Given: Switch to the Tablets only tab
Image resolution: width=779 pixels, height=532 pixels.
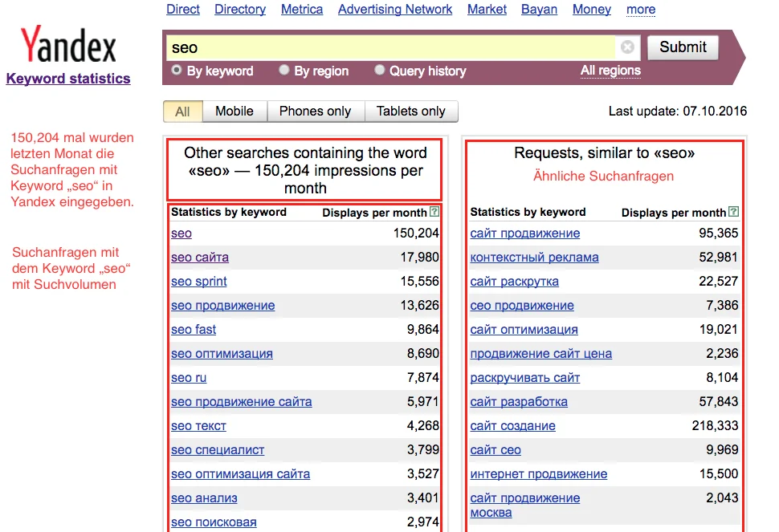Looking at the screenshot, I should point(411,111).
